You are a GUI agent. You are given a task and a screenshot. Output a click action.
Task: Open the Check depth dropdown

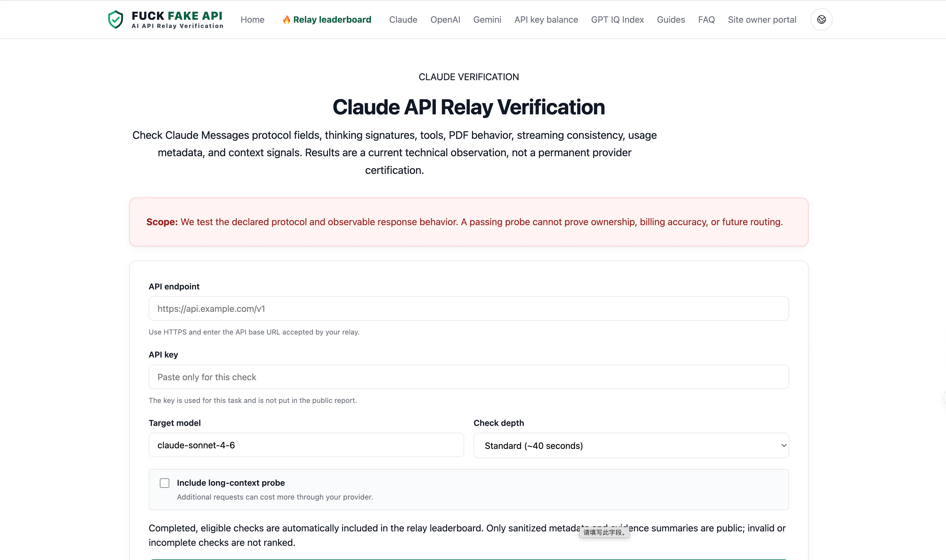(x=631, y=445)
